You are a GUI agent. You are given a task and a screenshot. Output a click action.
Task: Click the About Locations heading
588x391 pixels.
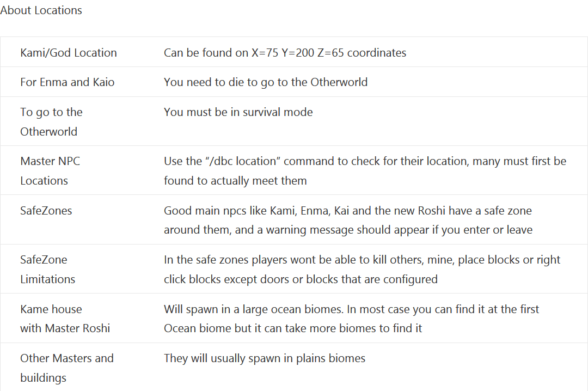point(41,10)
